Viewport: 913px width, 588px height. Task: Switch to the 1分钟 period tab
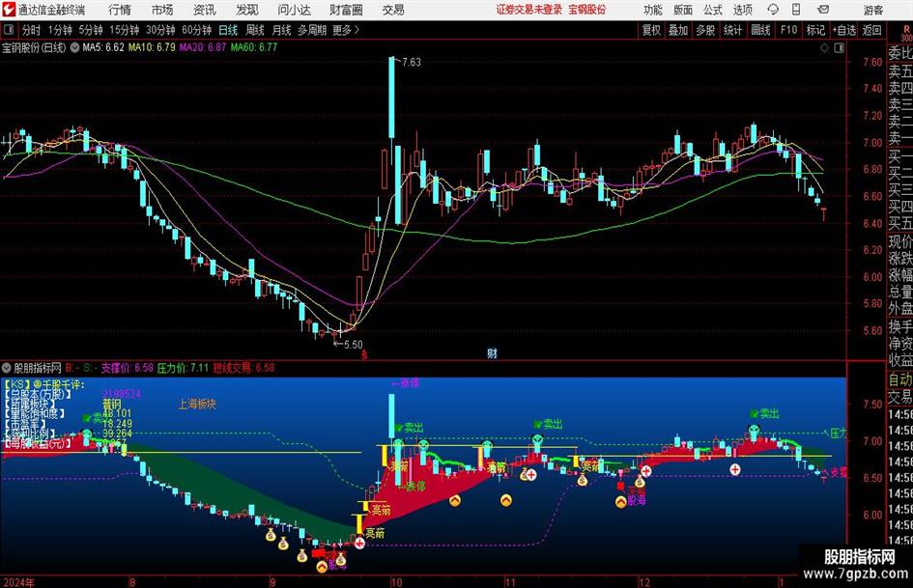60,30
